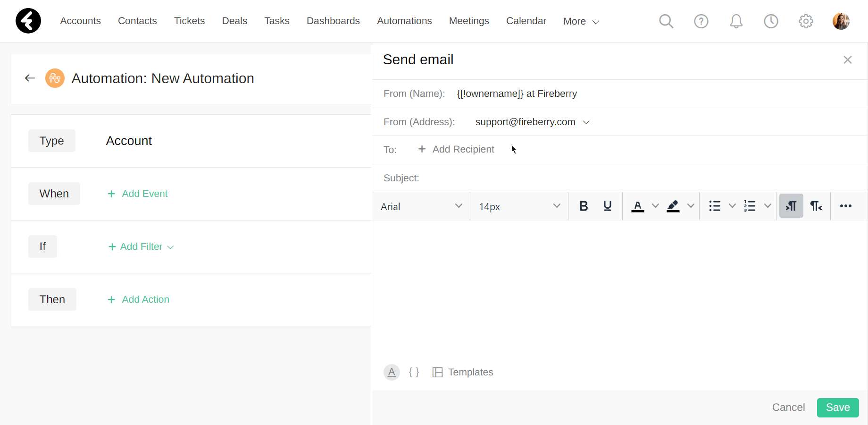Click Add Event
The image size is (868, 425).
pos(138,194)
